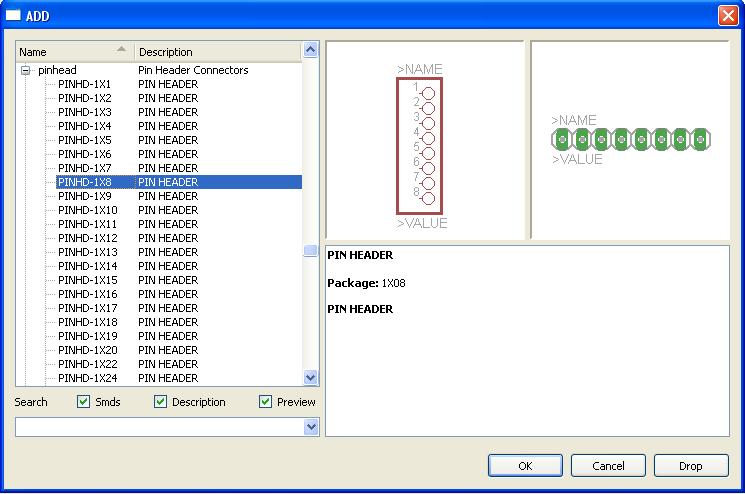Select the PINHD-1X20 entry
This screenshot has height=494, width=745.
pos(87,350)
